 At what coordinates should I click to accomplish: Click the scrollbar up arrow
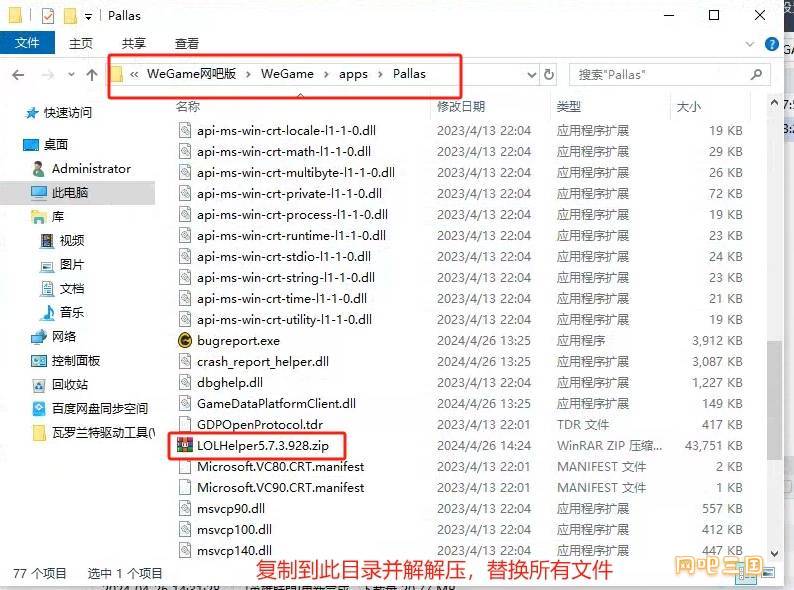coord(774,103)
